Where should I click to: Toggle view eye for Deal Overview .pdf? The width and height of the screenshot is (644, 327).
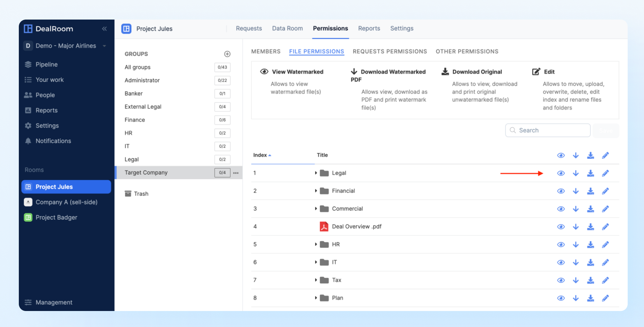[561, 227]
